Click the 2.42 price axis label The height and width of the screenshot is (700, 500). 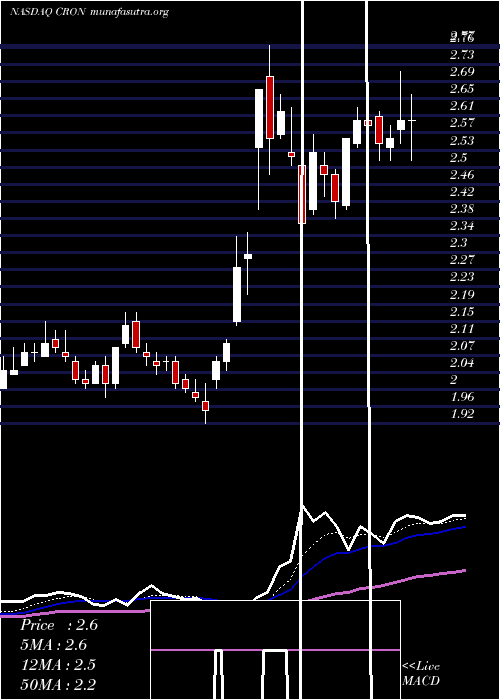coord(462,192)
